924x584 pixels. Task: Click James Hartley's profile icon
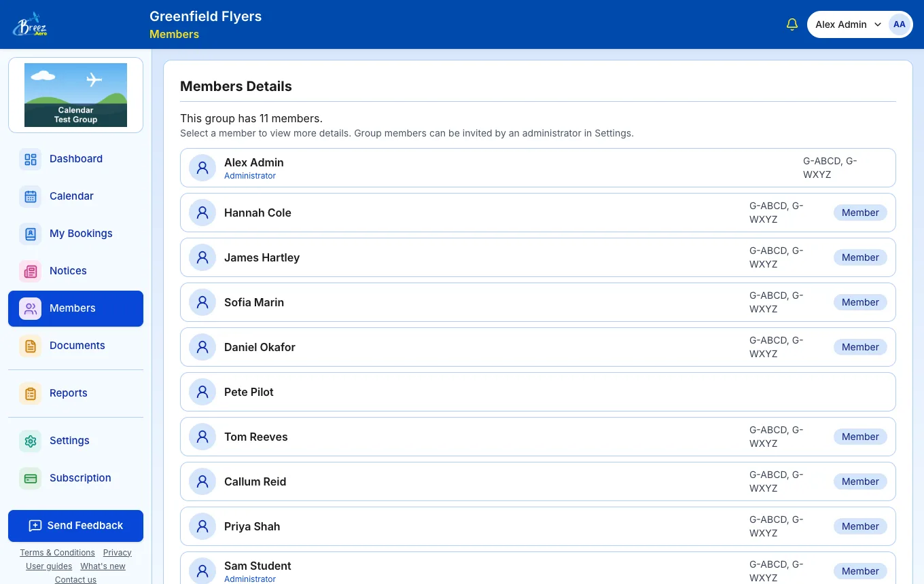(202, 257)
